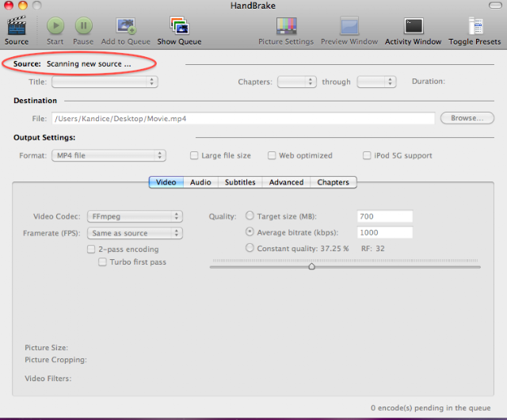The width and height of the screenshot is (507, 420).
Task: Click the Add to Queue icon
Action: tap(126, 25)
